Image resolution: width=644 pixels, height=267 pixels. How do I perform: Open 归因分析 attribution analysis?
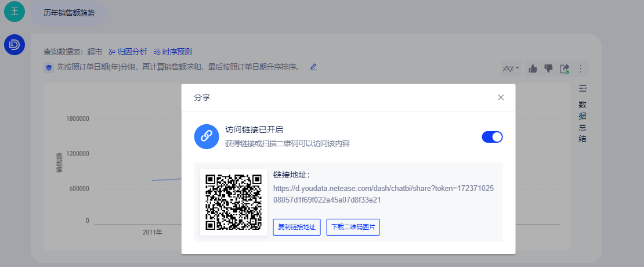128,52
